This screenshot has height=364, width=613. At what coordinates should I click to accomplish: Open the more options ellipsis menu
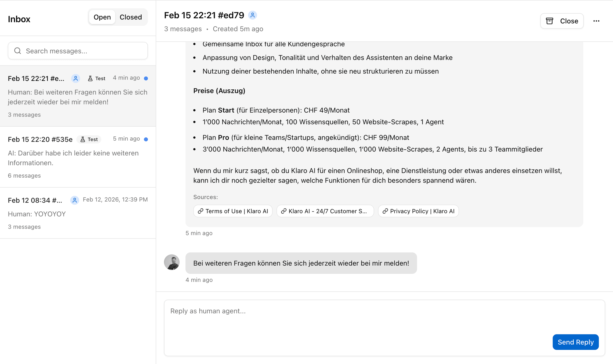coord(597,21)
